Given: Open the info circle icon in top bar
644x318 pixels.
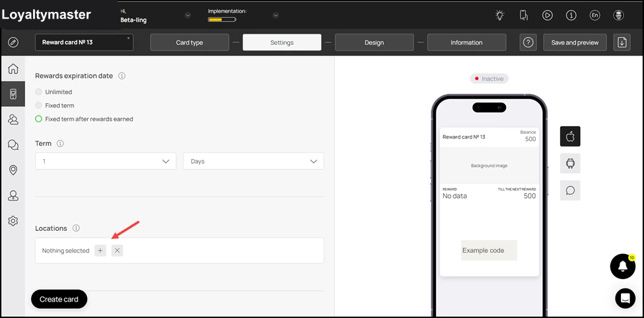Looking at the screenshot, I should point(571,16).
